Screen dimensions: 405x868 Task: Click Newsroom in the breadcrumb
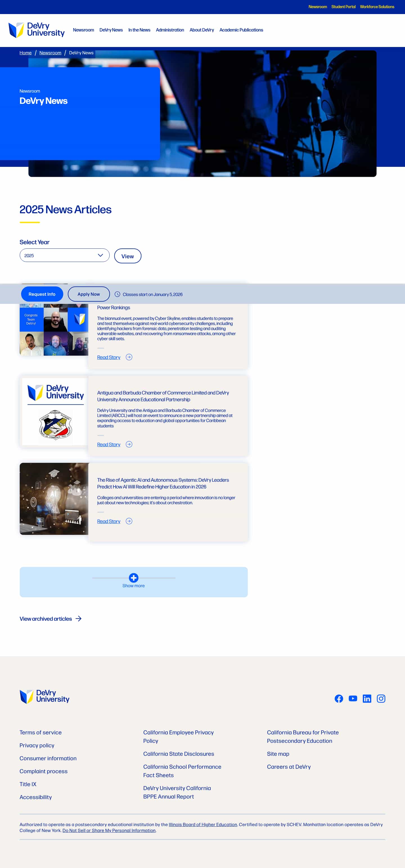tap(50, 53)
